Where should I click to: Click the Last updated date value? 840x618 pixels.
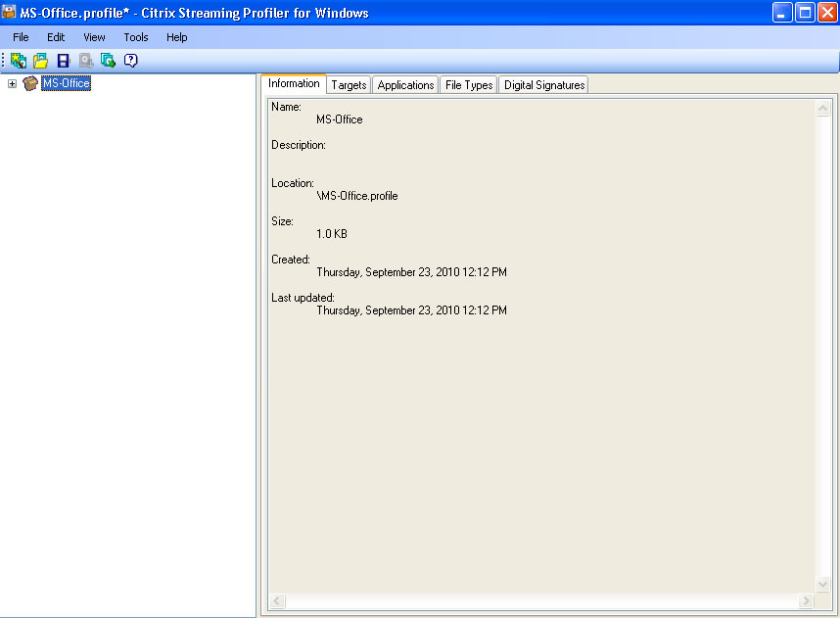[411, 310]
